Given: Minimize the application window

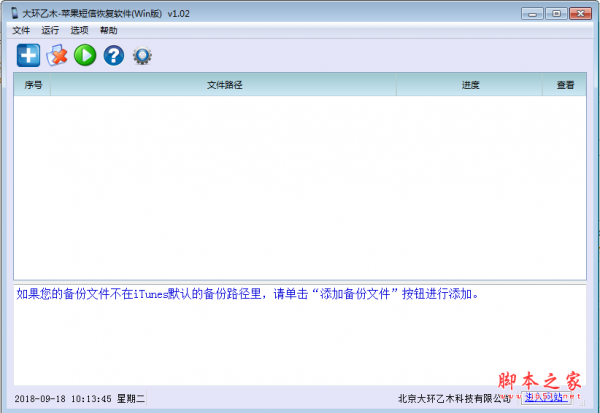Looking at the screenshot, I should point(532,14).
